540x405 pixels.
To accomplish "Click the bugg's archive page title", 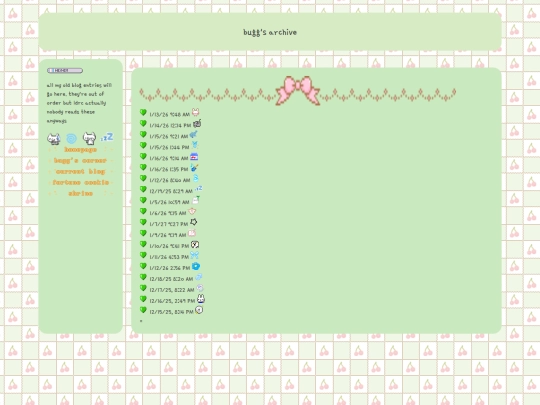I will click(x=270, y=32).
